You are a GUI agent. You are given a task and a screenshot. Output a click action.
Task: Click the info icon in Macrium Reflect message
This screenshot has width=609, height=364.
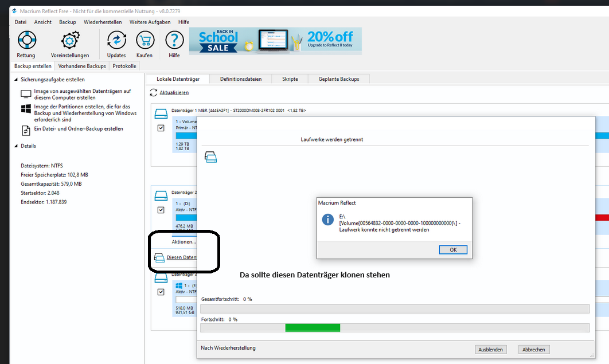328,220
